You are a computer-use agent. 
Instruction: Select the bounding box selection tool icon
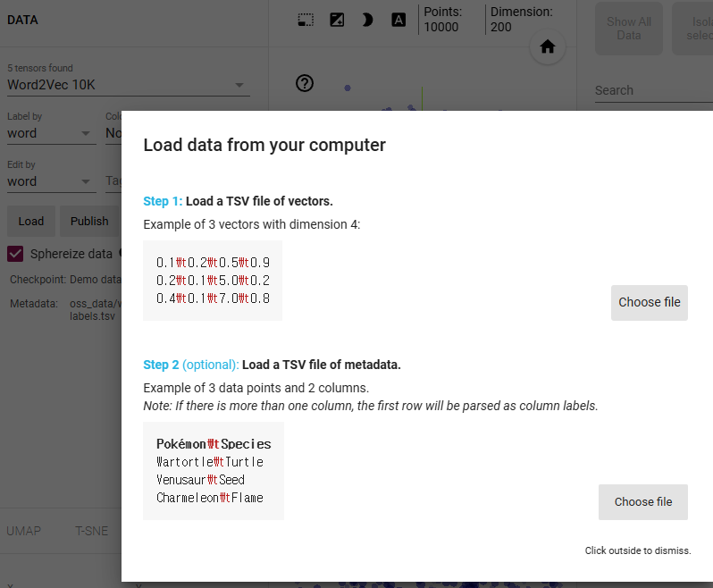pos(306,20)
